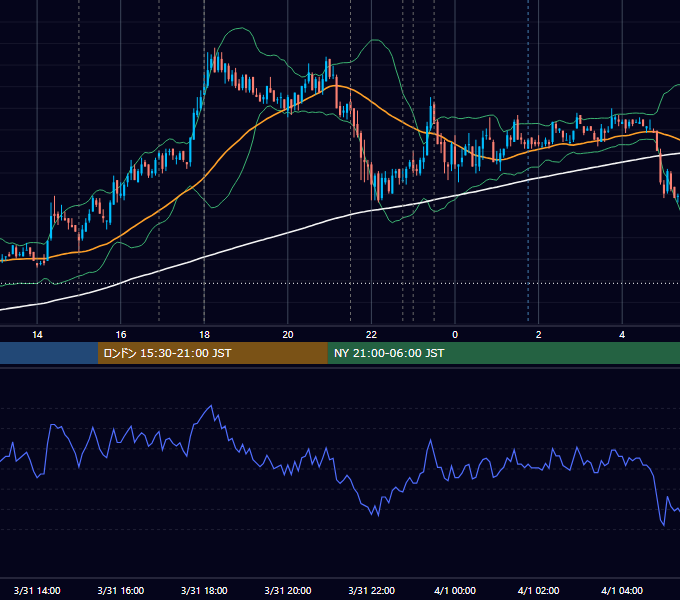This screenshot has width=680, height=600.
Task: Click the London 15:30-21:00 JST session bar
Action: pyautogui.click(x=212, y=353)
